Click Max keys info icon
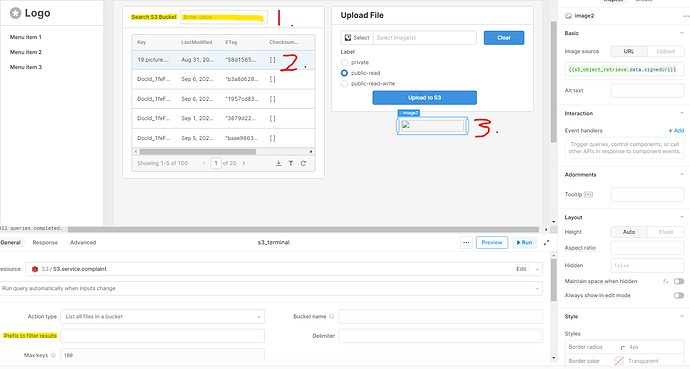Screen dimensions: 690x369 point(53,355)
